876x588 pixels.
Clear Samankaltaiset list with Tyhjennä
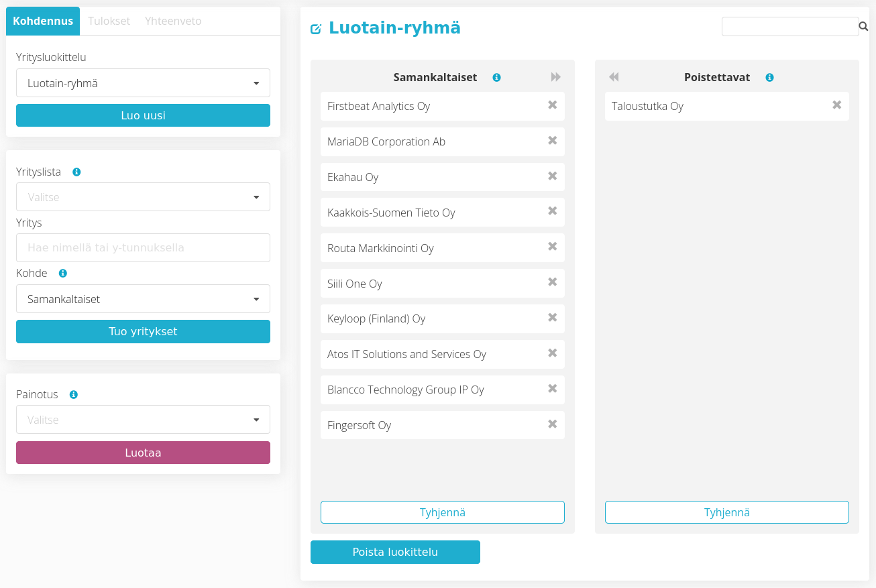coord(443,512)
